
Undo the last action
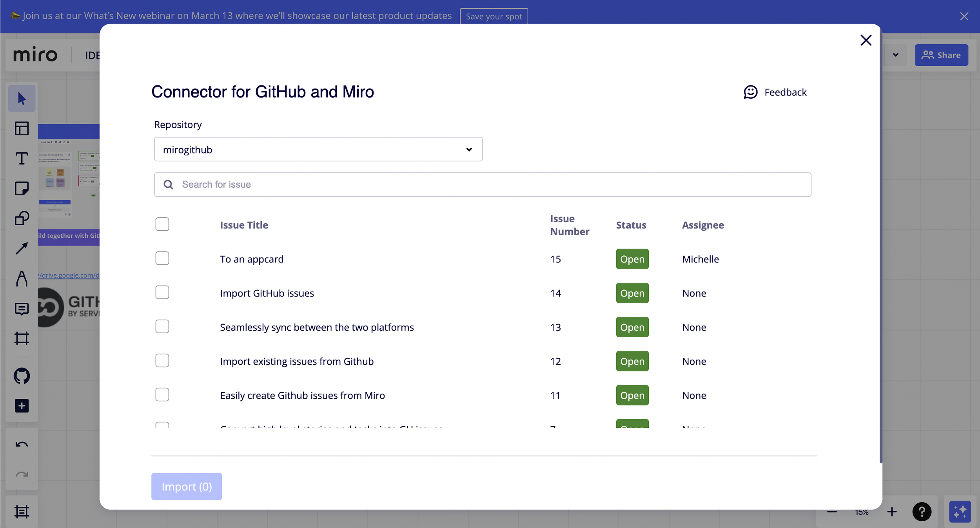tap(22, 445)
